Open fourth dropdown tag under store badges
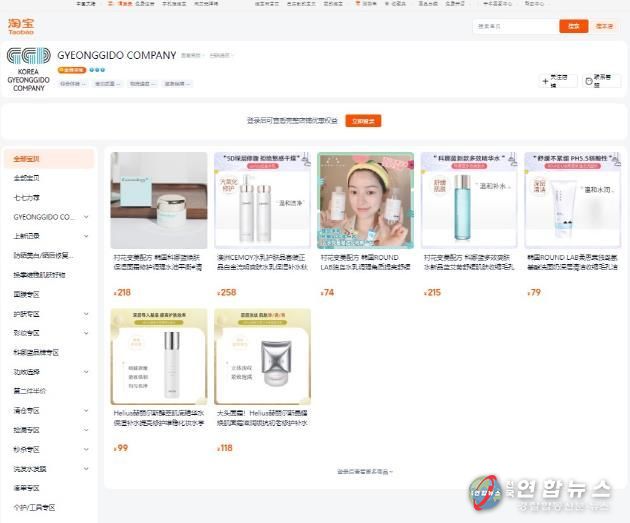 (177, 84)
